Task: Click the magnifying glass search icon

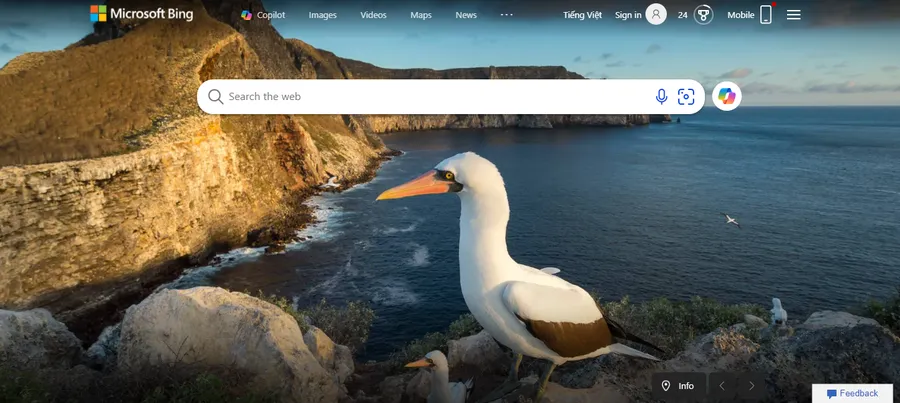Action: (215, 96)
